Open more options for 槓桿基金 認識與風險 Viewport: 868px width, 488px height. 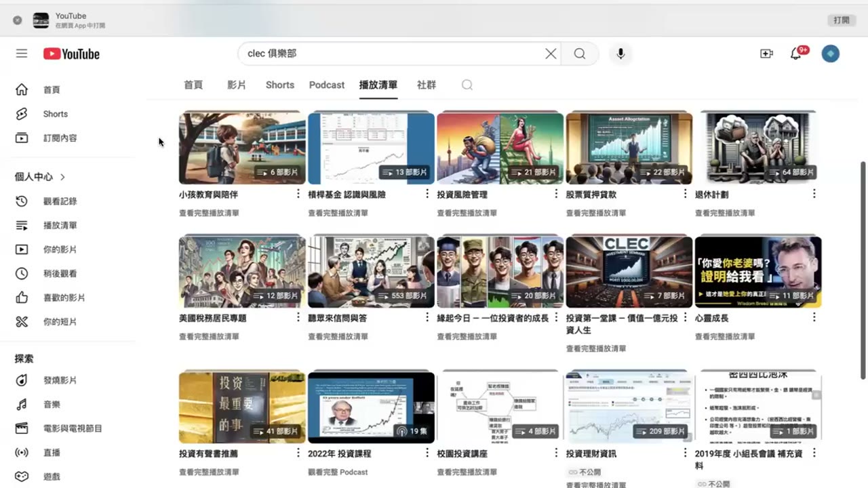[x=427, y=194]
